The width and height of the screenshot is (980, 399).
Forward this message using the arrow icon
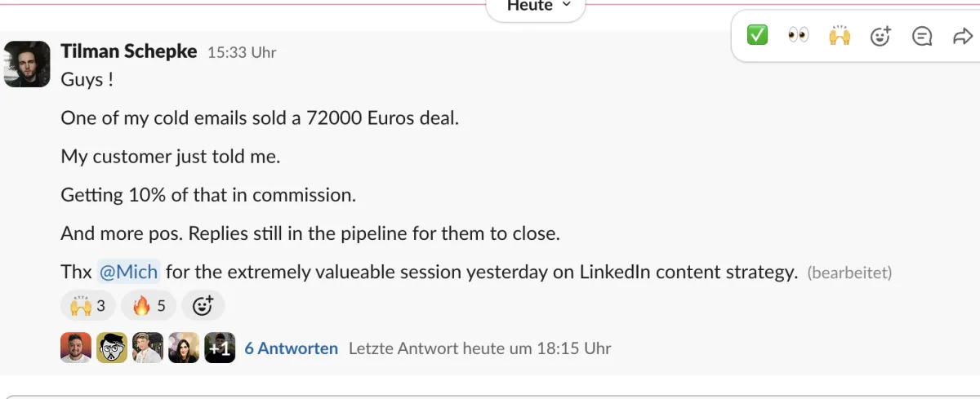pyautogui.click(x=962, y=36)
